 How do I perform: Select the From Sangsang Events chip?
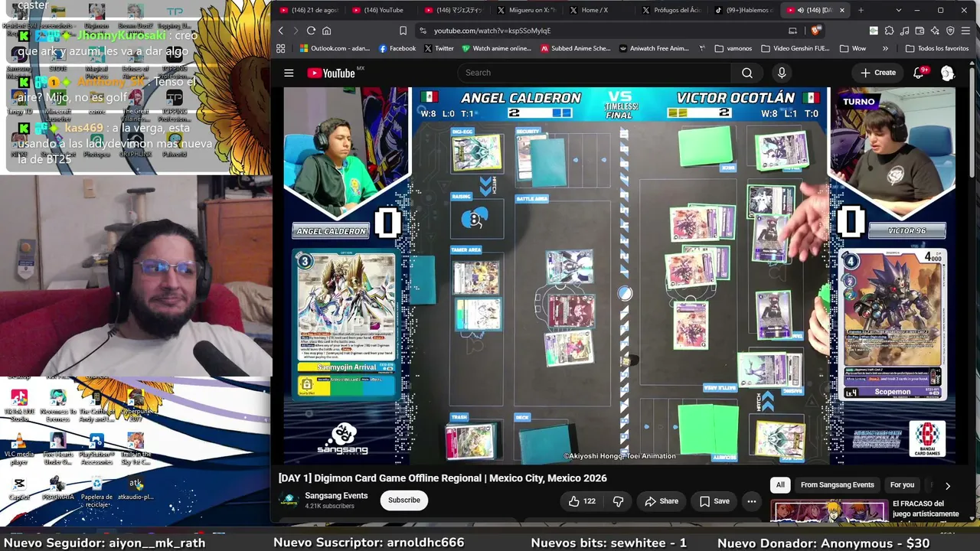[x=837, y=485]
